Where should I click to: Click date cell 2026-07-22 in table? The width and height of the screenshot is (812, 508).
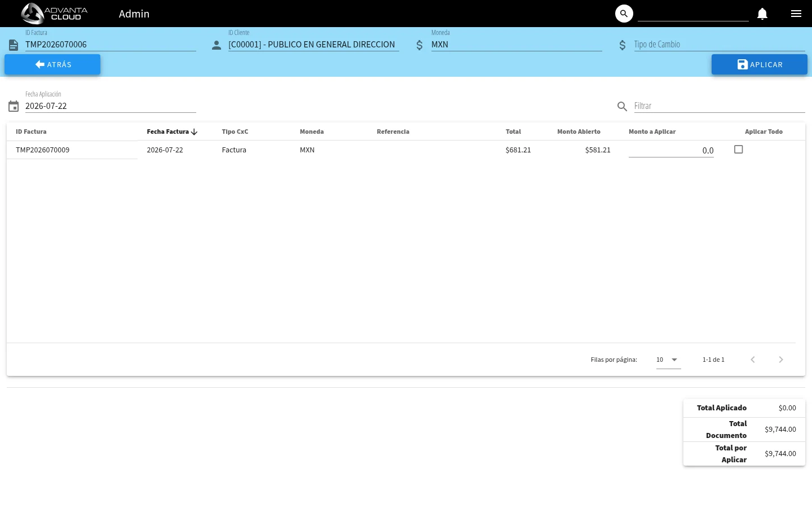[165, 150]
